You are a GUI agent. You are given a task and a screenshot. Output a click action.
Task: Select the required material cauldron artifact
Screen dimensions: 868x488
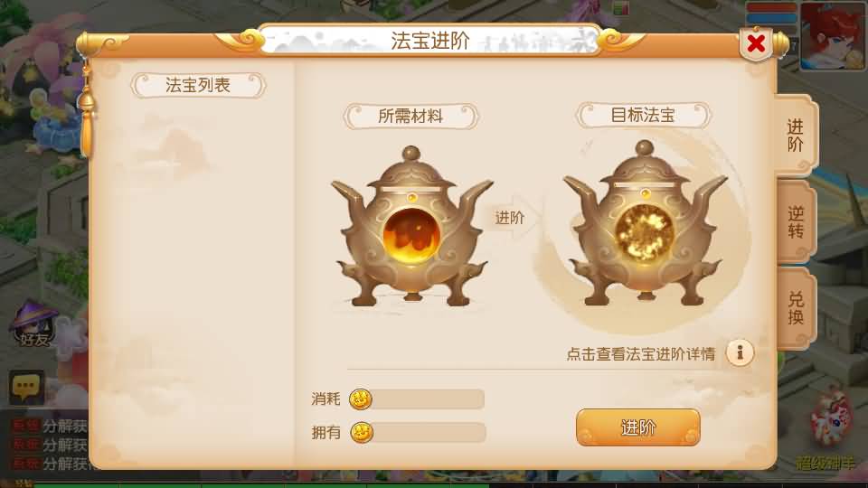click(x=411, y=228)
